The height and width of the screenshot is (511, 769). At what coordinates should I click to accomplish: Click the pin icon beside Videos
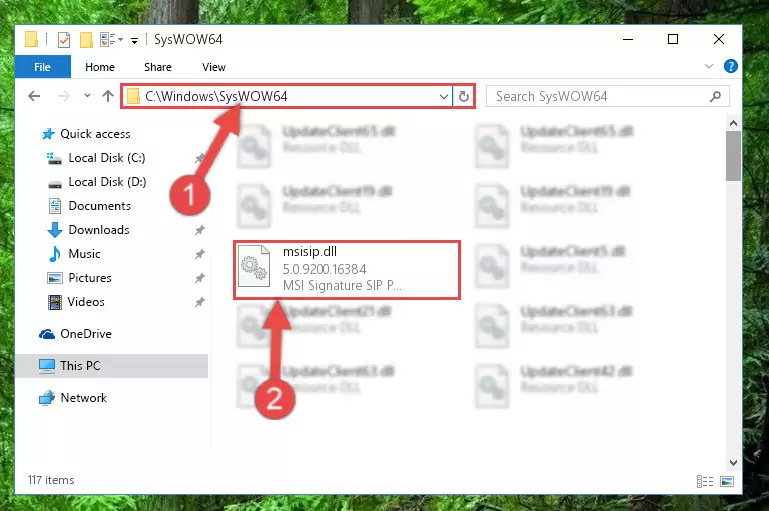tap(200, 302)
